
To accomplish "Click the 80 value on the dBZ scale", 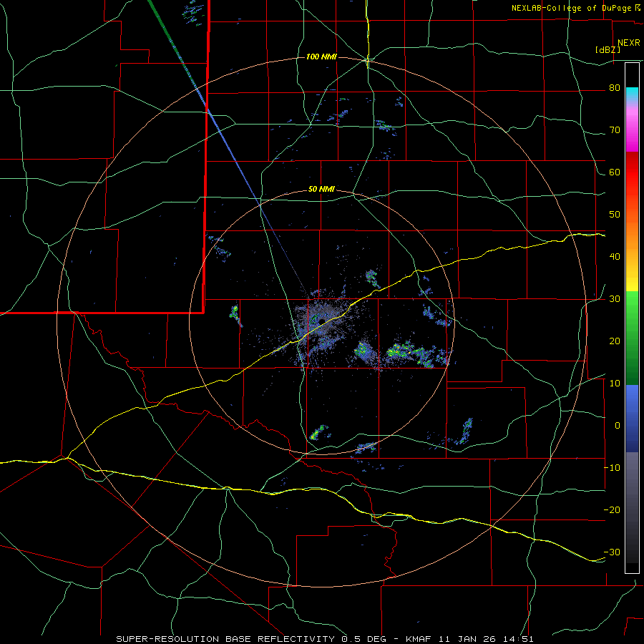I will (x=615, y=88).
